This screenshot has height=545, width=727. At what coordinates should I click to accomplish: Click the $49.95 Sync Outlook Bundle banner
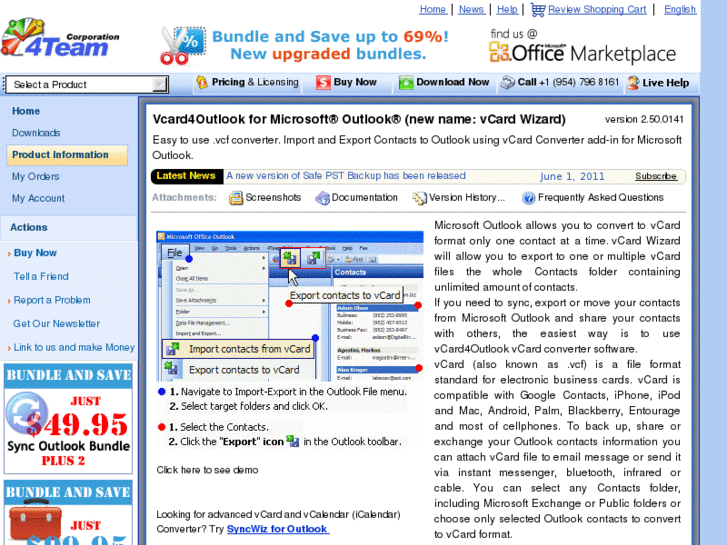68,419
